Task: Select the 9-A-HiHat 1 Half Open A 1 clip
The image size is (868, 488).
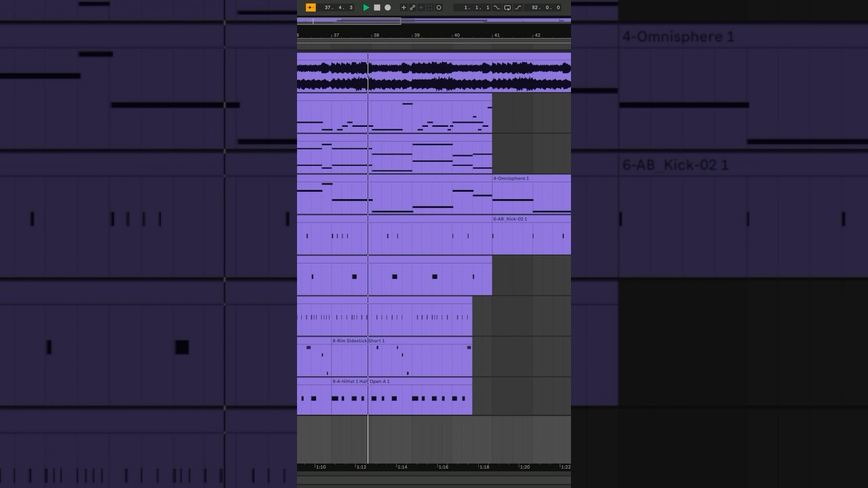Action: (401, 396)
